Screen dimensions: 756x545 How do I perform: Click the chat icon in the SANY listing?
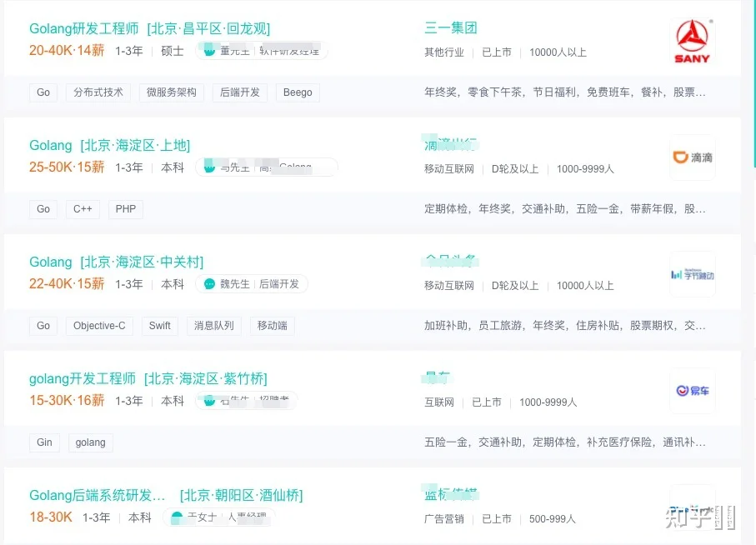(209, 51)
